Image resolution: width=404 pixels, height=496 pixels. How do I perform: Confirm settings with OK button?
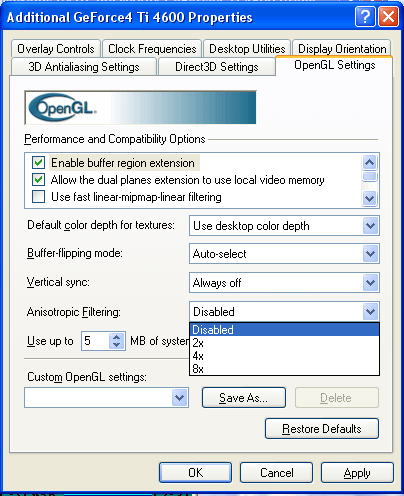click(x=195, y=472)
